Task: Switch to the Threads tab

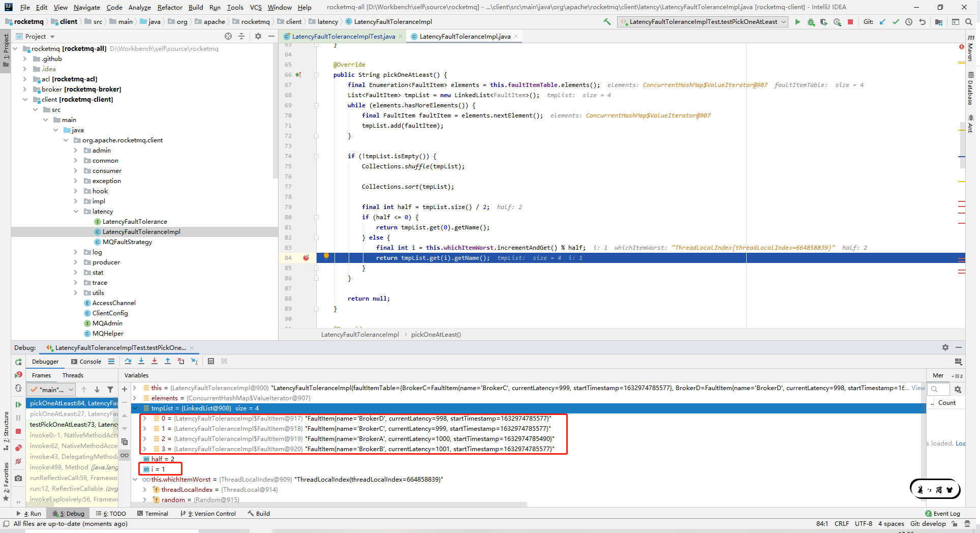Action: [x=73, y=375]
